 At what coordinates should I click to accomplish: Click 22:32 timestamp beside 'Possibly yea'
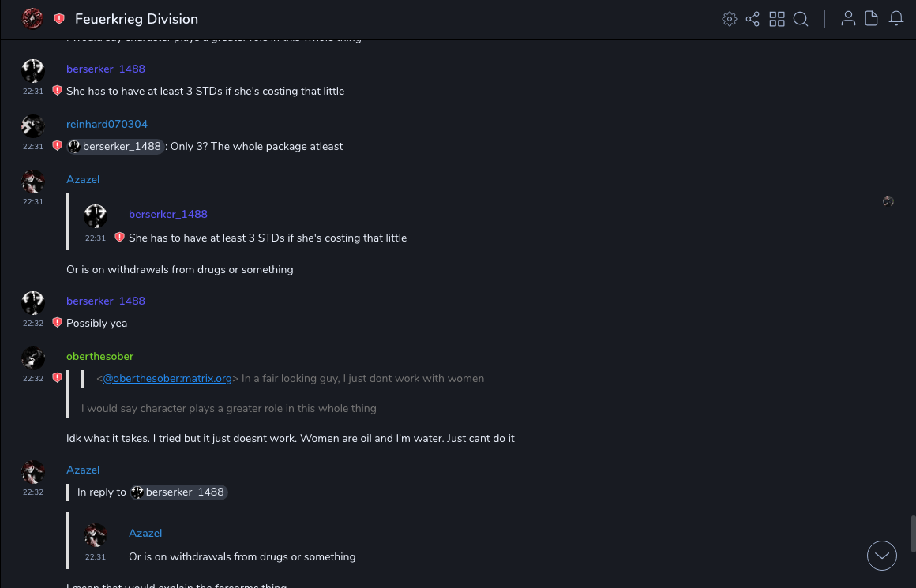33,324
